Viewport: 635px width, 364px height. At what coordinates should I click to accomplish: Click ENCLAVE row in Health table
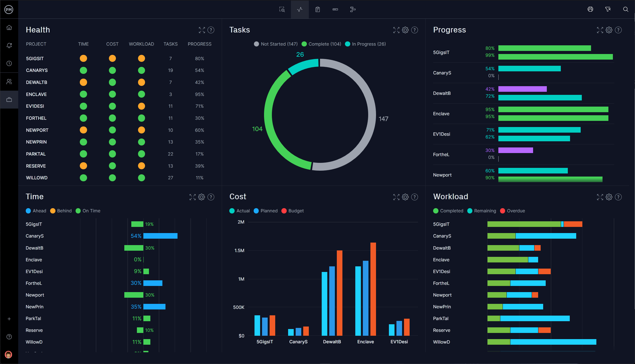pos(117,94)
